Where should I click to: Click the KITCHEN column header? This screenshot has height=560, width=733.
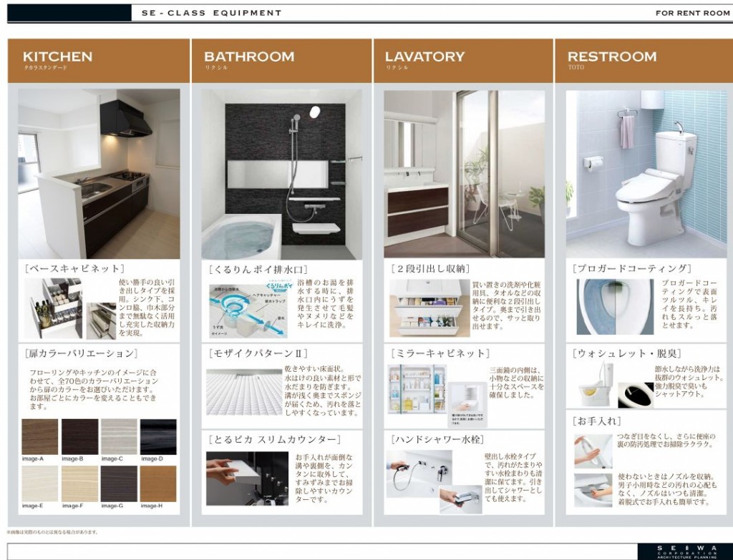pos(57,57)
